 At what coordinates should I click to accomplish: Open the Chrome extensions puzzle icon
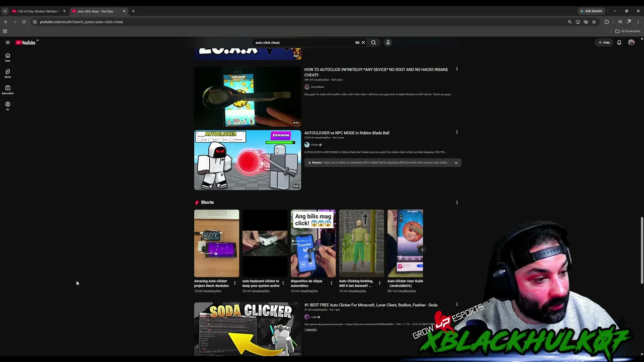(x=607, y=22)
